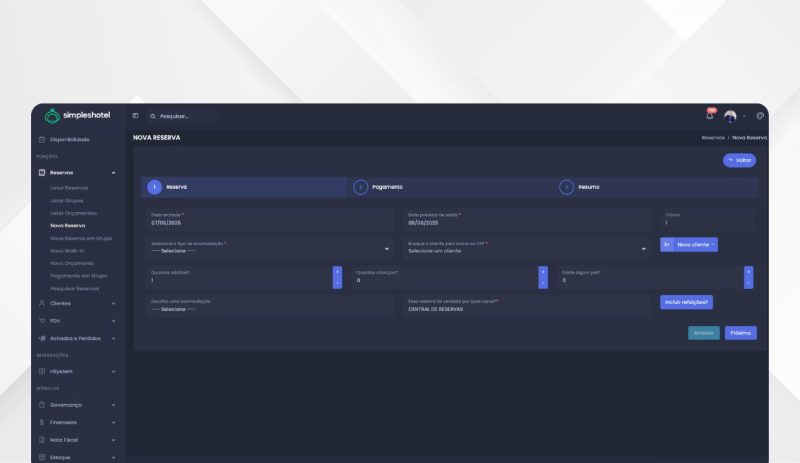The height and width of the screenshot is (463, 800).
Task: Click the Disponibilidade calendar icon
Action: point(42,139)
